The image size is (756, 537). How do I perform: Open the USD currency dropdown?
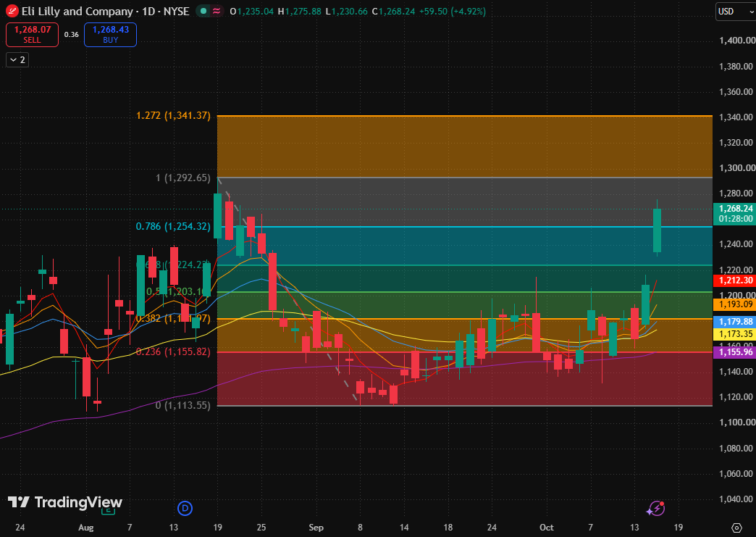(735, 12)
